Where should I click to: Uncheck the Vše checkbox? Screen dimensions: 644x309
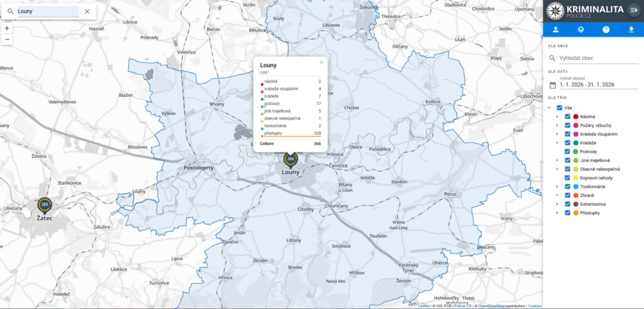[560, 108]
